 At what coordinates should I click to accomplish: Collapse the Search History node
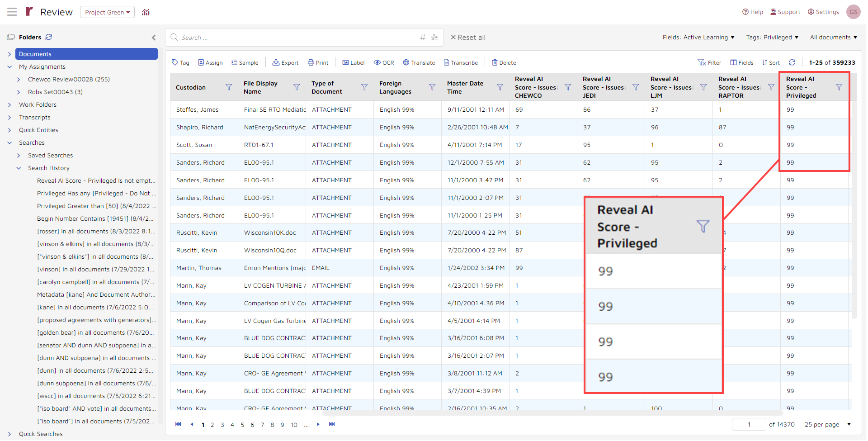[19, 168]
